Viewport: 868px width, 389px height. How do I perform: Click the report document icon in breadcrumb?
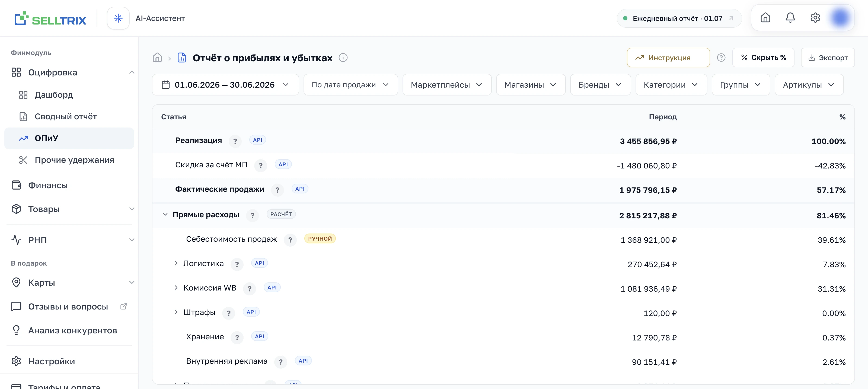click(x=182, y=58)
